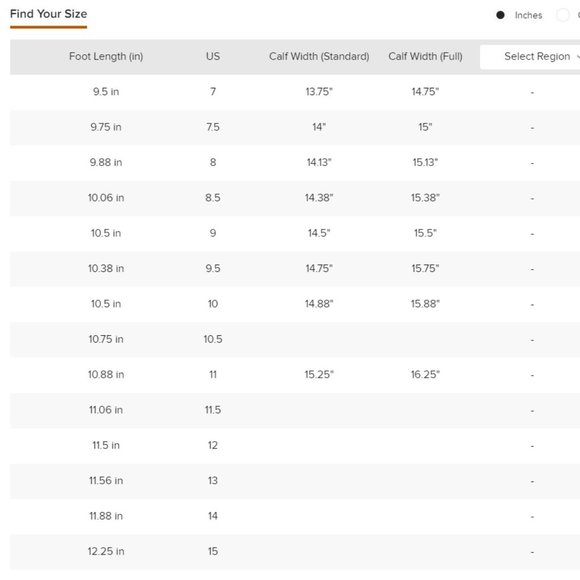Select the US size 13 cell
This screenshot has height=580, width=580.
[213, 480]
